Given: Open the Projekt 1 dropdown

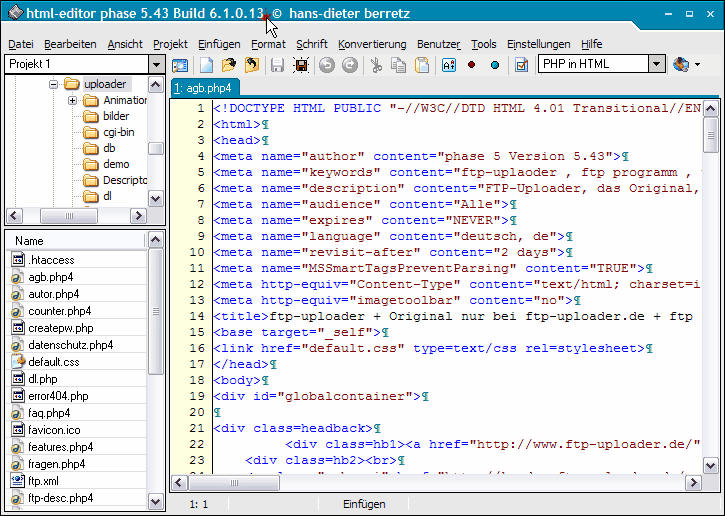Looking at the screenshot, I should point(155,64).
